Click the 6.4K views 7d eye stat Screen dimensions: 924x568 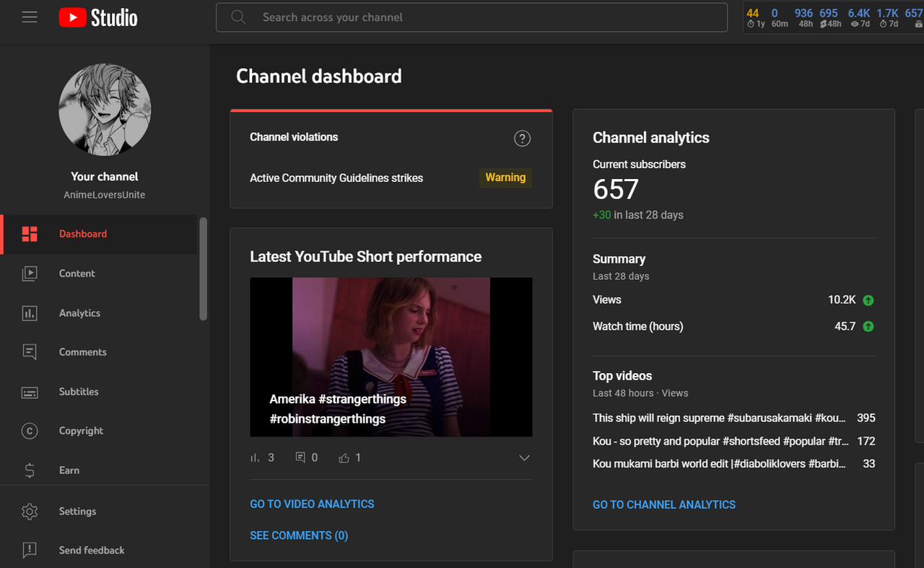[859, 17]
